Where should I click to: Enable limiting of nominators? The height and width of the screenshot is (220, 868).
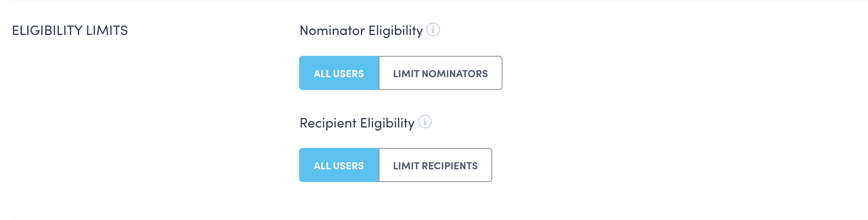point(440,73)
